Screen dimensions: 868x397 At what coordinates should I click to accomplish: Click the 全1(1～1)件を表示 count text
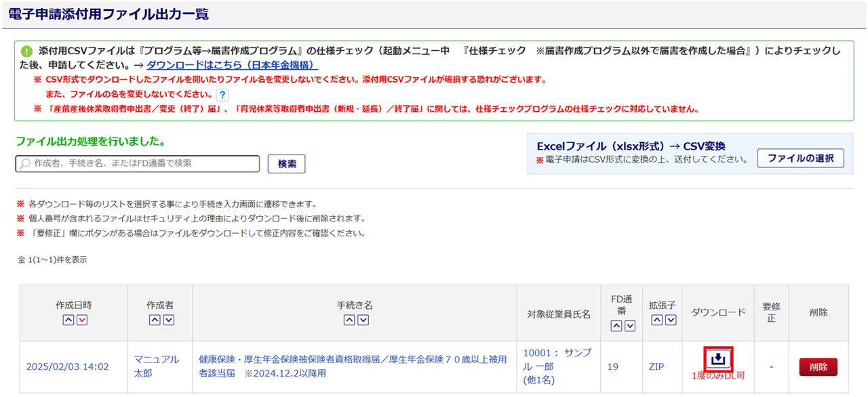pyautogui.click(x=52, y=259)
